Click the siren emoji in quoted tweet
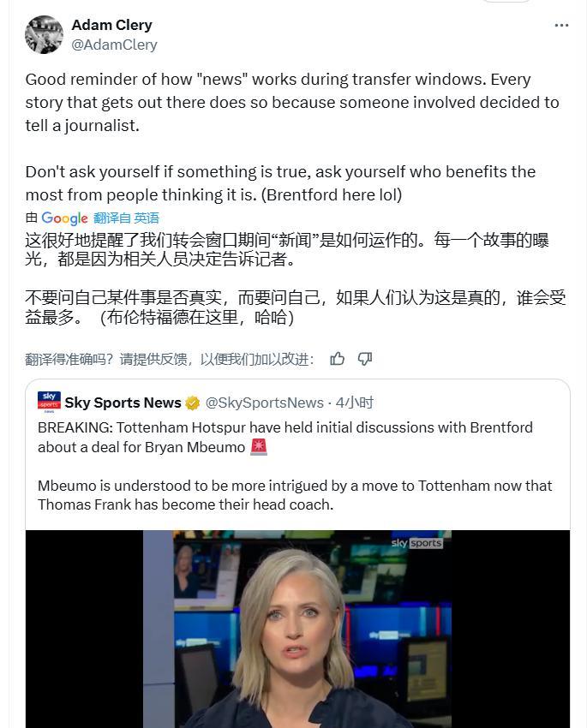587x728 pixels. coord(259,447)
